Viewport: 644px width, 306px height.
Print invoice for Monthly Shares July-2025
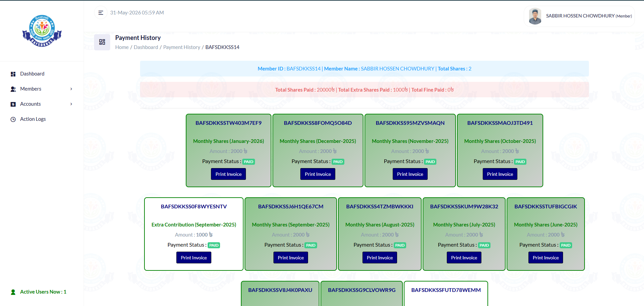pos(464,258)
